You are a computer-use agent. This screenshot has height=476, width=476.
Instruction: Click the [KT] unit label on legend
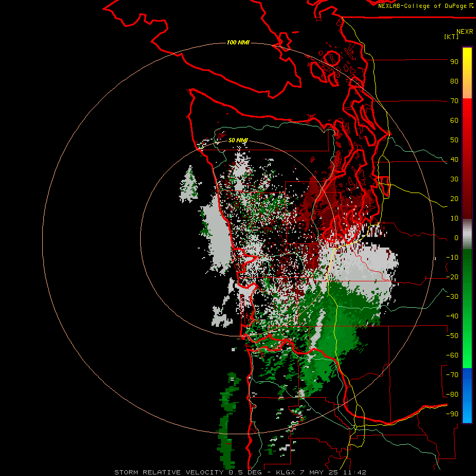pos(452,36)
